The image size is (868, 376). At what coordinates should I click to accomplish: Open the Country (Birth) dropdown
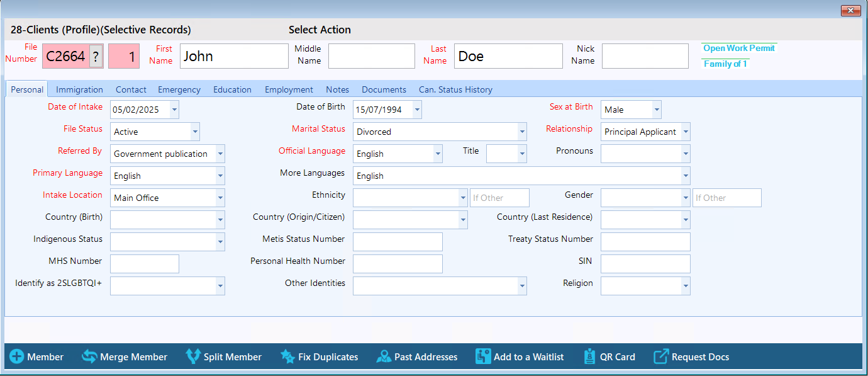pos(220,220)
